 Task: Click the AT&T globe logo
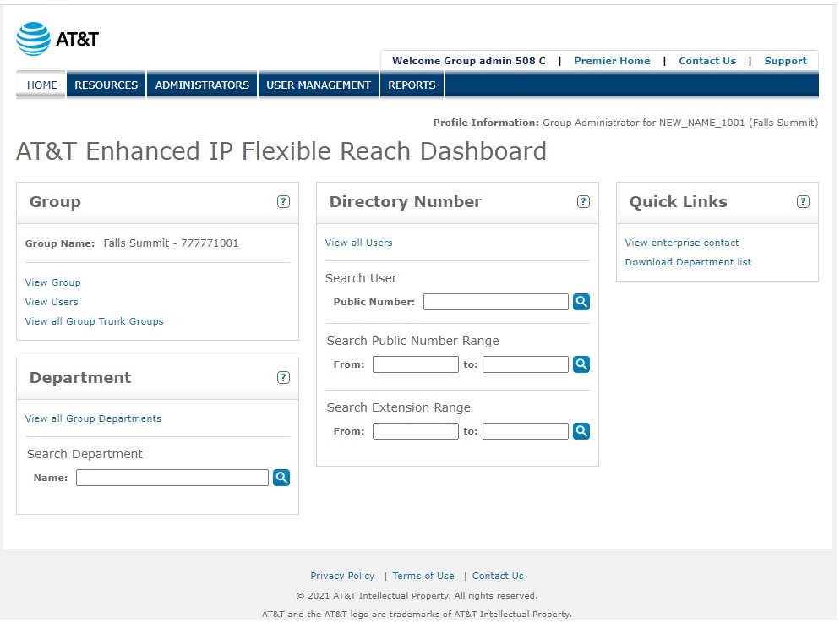tap(33, 39)
